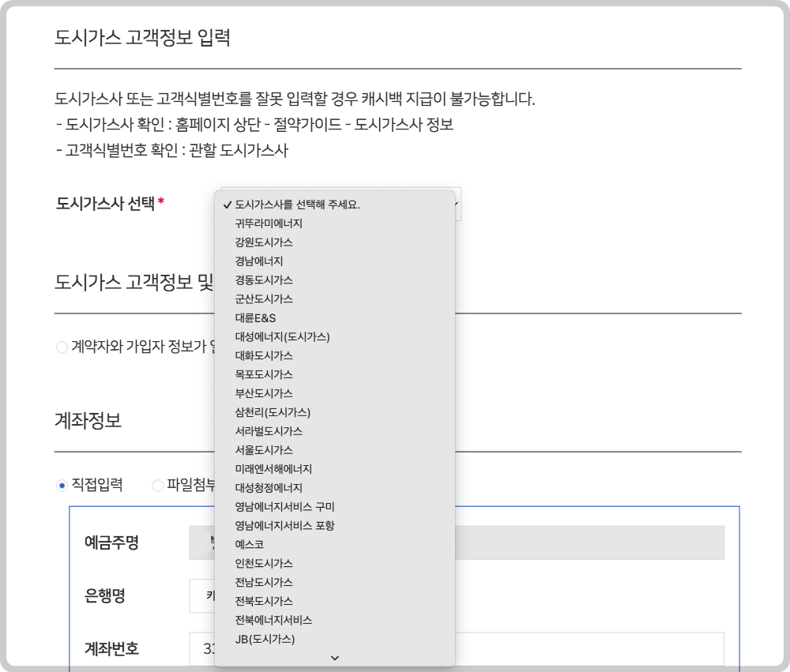This screenshot has width=790, height=672.
Task: Click the 도시가스사 선택 combo box arrow
Action: pyautogui.click(x=456, y=204)
